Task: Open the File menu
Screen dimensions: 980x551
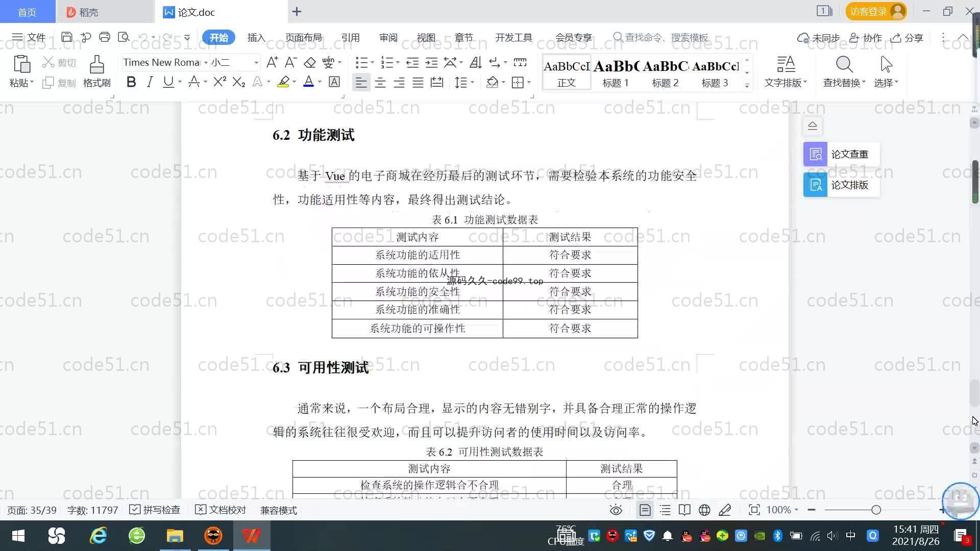Action: point(29,37)
